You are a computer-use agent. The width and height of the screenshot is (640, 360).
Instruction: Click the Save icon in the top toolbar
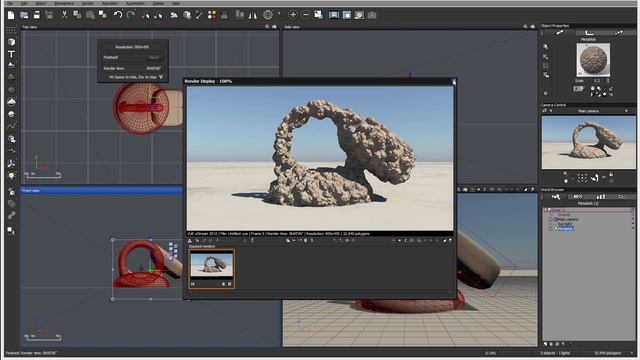(x=37, y=15)
